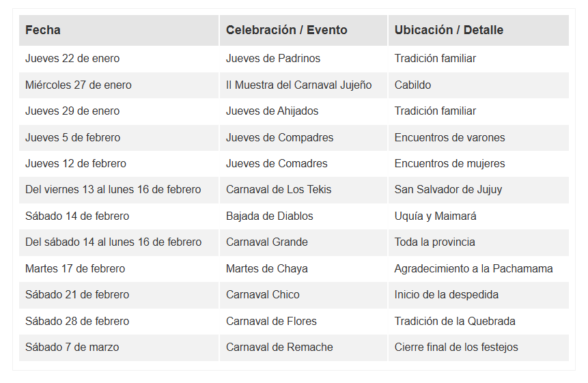The width and height of the screenshot is (588, 383).
Task: Click II Muestra del Carnaval Jujeño
Action: tap(298, 85)
